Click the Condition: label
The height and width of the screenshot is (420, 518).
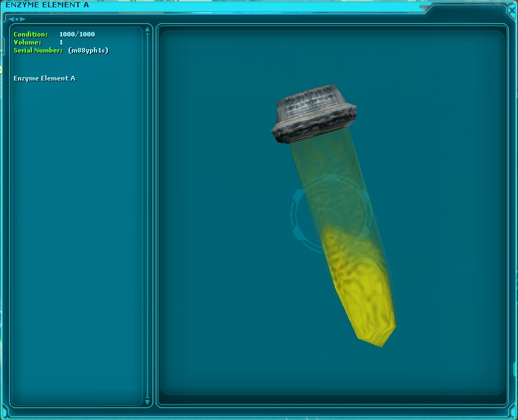tap(31, 35)
